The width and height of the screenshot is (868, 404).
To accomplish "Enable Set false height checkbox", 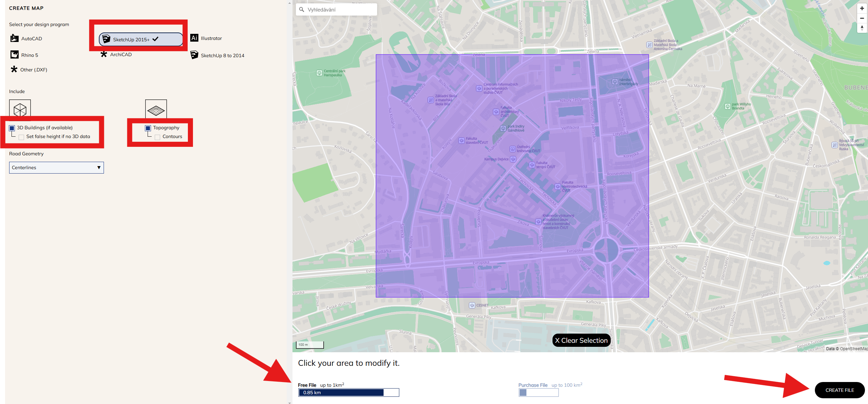I will tap(21, 137).
